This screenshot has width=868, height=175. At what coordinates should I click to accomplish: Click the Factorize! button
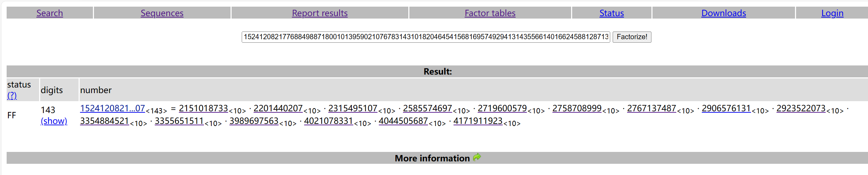pyautogui.click(x=632, y=37)
